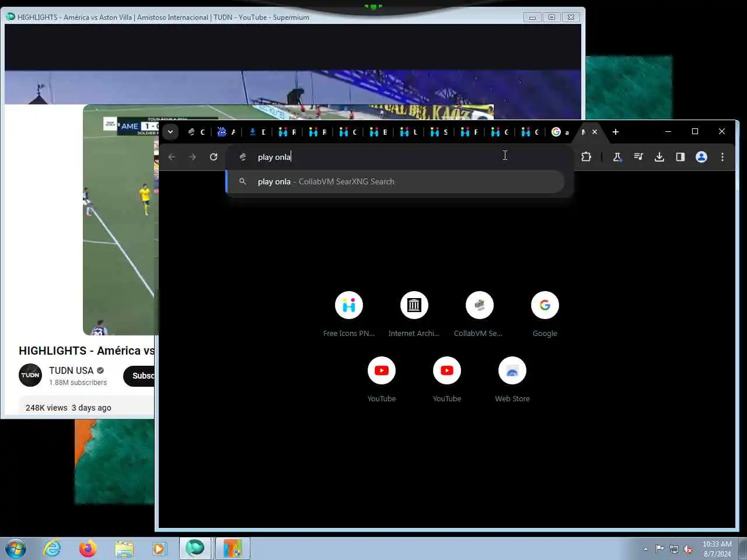Toggle the side panel icon

pyautogui.click(x=680, y=157)
